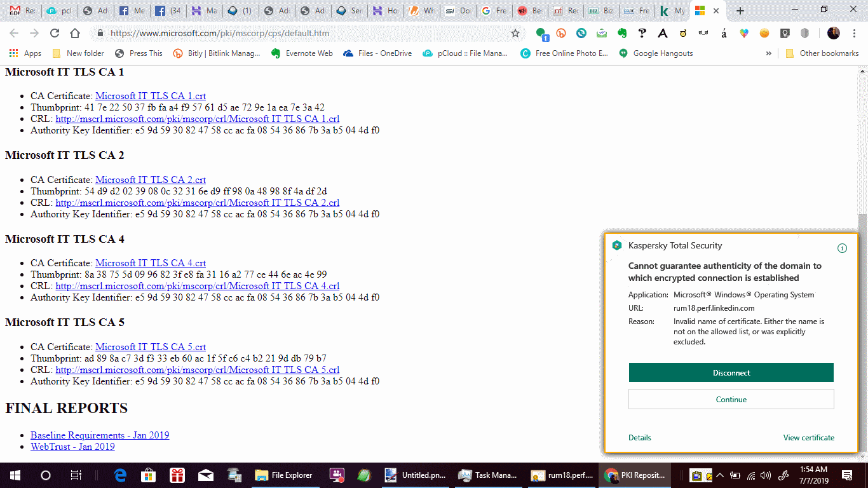The image size is (868, 488).
Task: Open Baseline Requirements - Jan 2019 report
Action: pyautogui.click(x=100, y=435)
